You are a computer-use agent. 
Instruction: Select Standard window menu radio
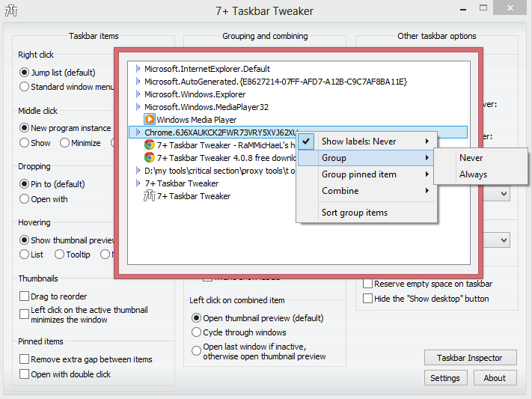coord(24,87)
